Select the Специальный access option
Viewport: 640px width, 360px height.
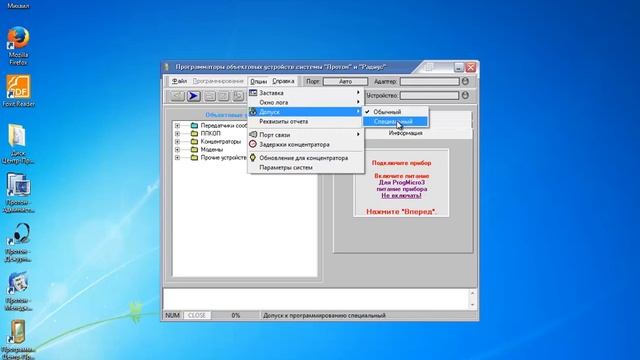[x=395, y=121]
